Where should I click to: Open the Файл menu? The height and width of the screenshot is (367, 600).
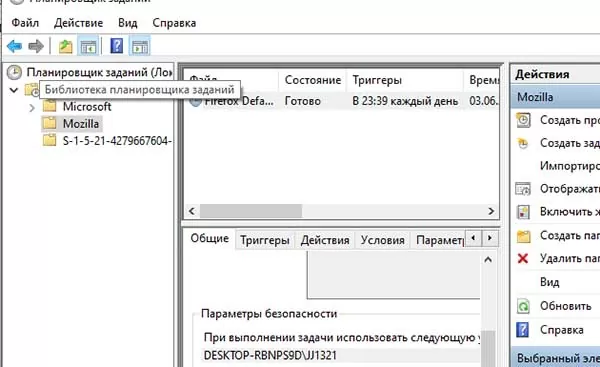coord(25,23)
